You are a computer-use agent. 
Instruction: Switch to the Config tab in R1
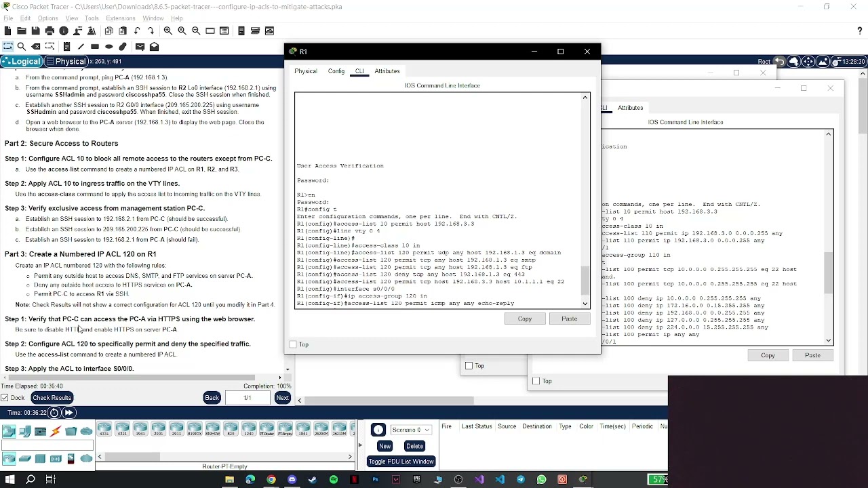pyautogui.click(x=336, y=71)
